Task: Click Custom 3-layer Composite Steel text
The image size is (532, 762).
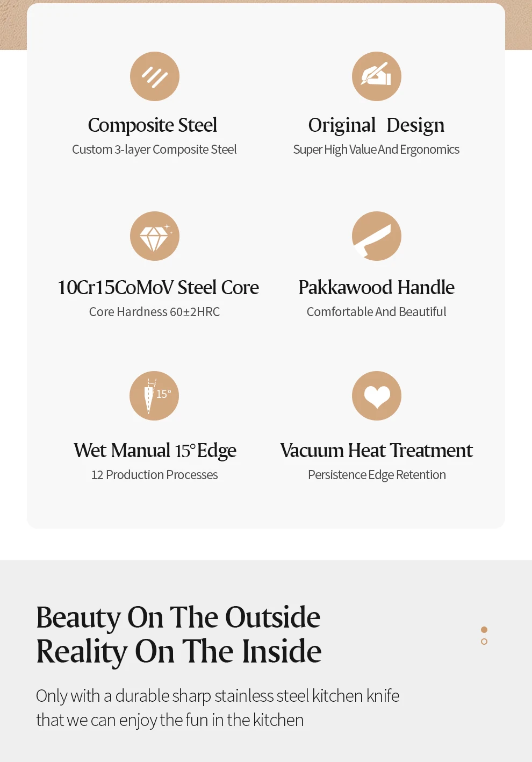Action: (154, 149)
